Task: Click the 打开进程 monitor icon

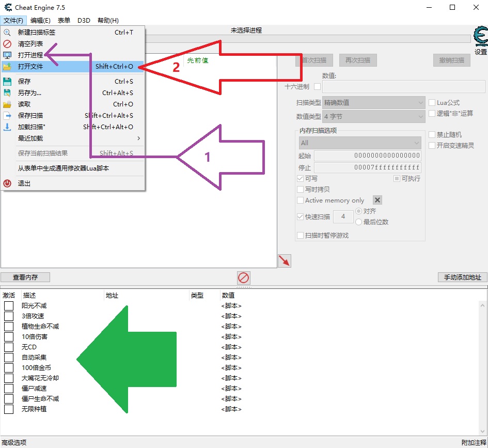Action: [x=7, y=55]
